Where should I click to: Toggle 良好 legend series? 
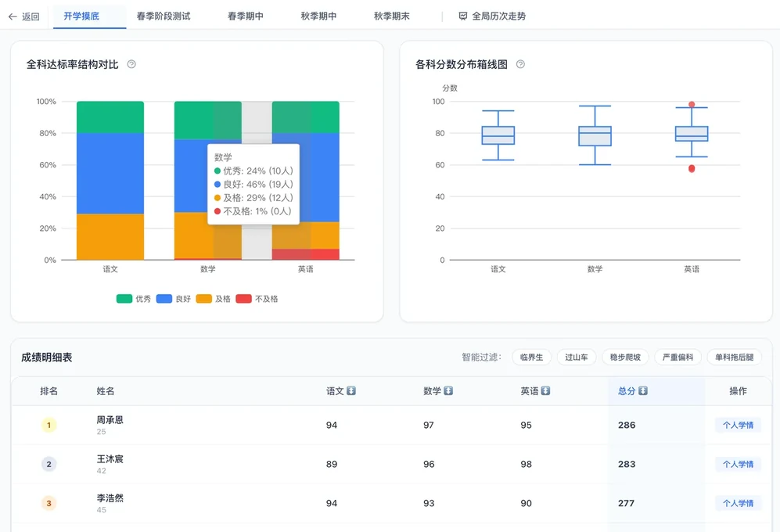[174, 299]
